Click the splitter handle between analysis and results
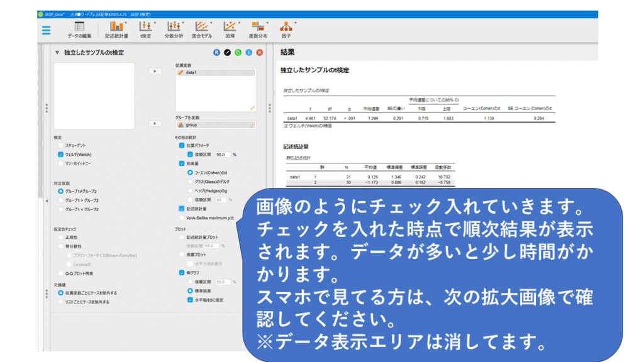The image size is (644, 362). pyautogui.click(x=269, y=108)
